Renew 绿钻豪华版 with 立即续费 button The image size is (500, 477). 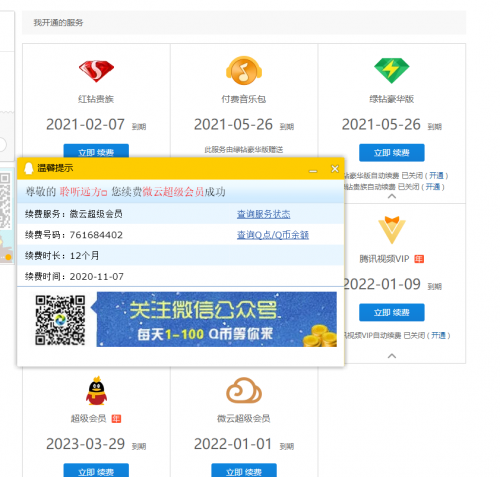[392, 153]
